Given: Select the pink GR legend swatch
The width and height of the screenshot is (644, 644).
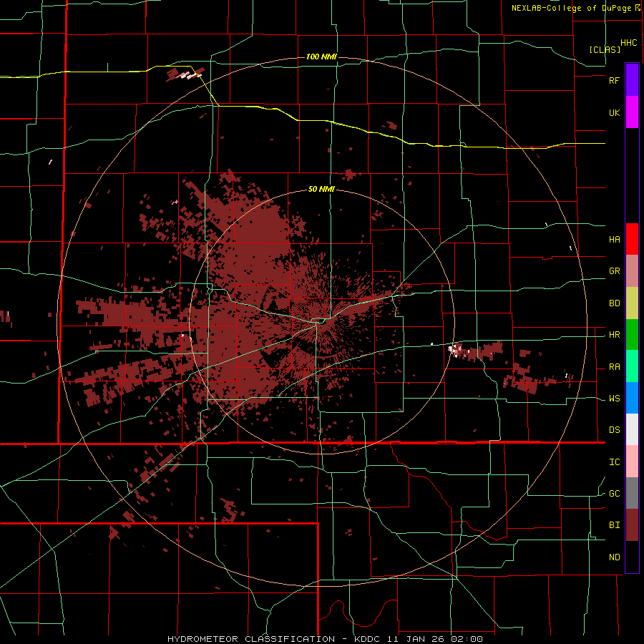Looking at the screenshot, I should (x=632, y=271).
